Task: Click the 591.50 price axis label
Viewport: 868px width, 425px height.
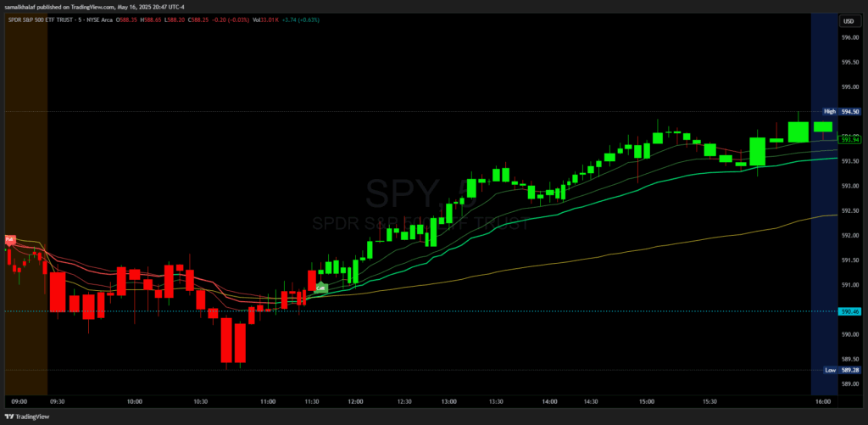Action: 849,260
